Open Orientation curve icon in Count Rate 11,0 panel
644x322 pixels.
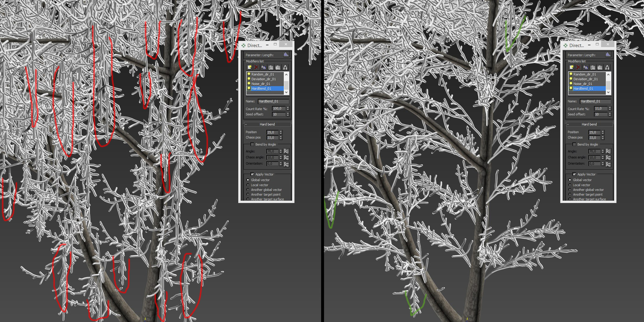[608, 164]
